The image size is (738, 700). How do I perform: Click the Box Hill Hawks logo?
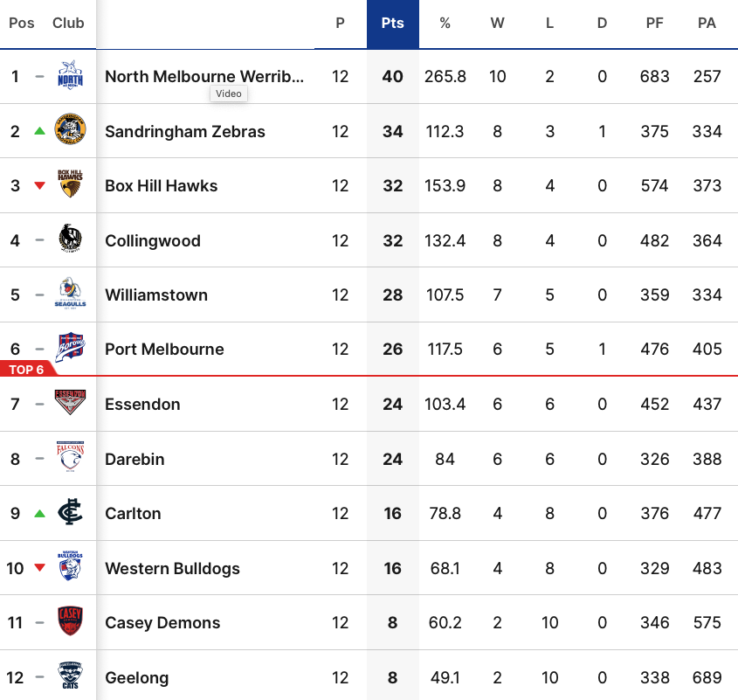click(x=70, y=185)
